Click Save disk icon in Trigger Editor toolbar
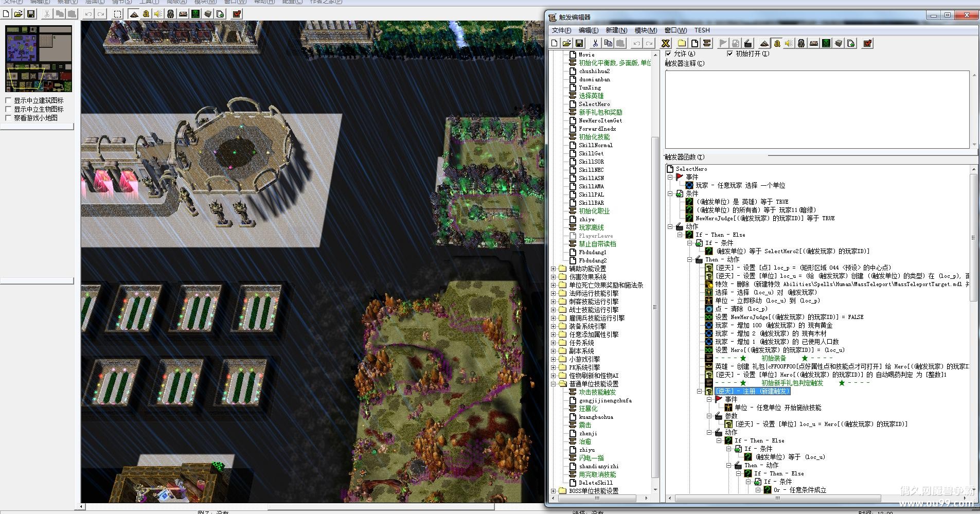The width and height of the screenshot is (980, 514). (x=579, y=43)
